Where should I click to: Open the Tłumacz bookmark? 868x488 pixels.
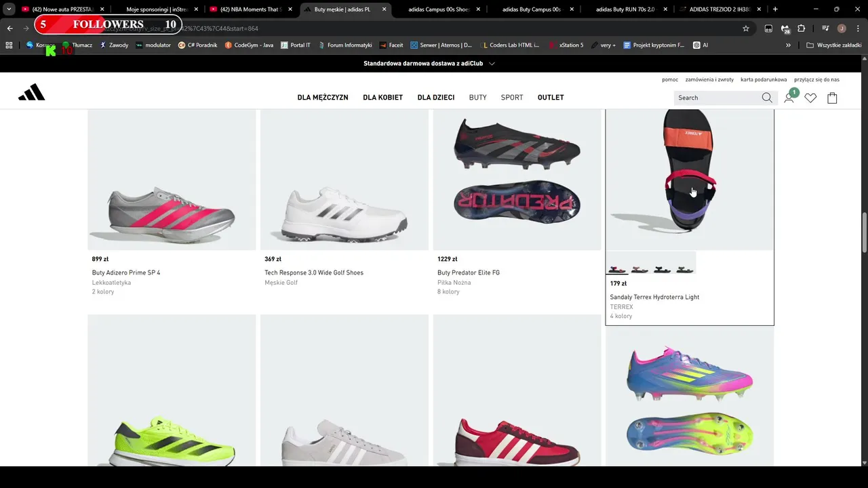click(77, 45)
